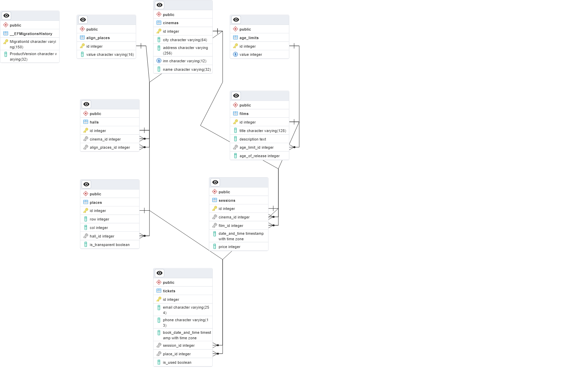Click foreign key icon of align_places_id
The width and height of the screenshot is (565, 392).
(85, 147)
